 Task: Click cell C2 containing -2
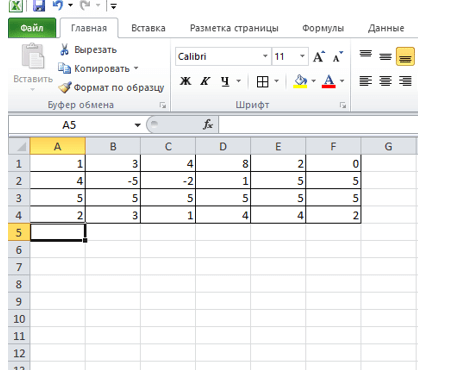click(168, 181)
